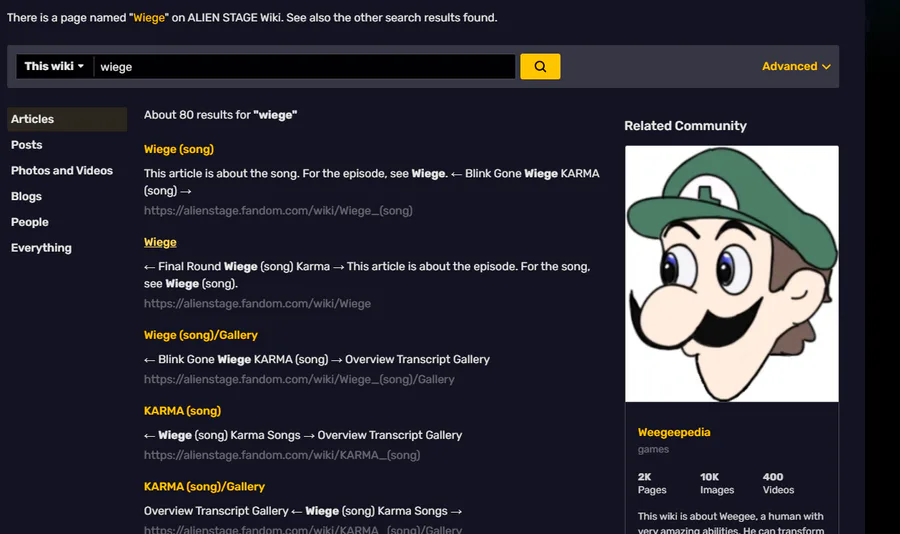
Task: Click the snippet starting 'Final Round Wiege'
Action: (x=367, y=275)
